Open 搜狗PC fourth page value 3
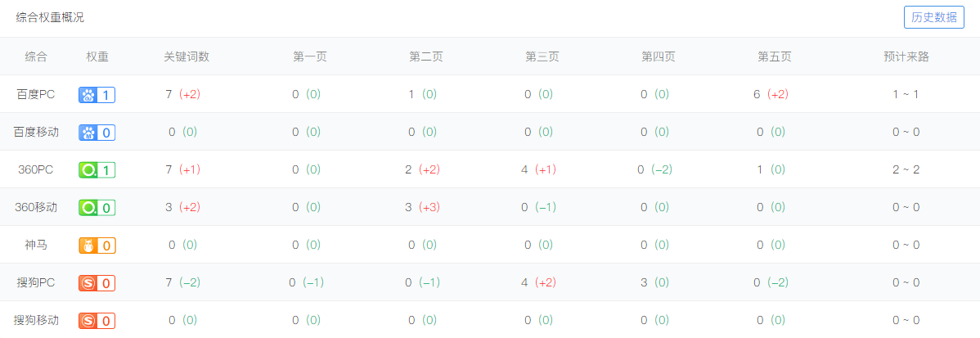Image resolution: width=980 pixels, height=338 pixels. 644,282
